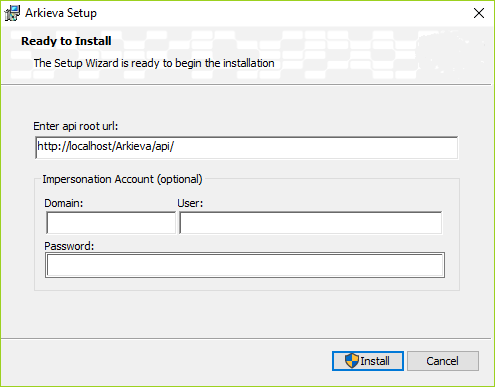Cancel the Arkieva setup
Screen dimensions: 495x387
[x=443, y=361]
